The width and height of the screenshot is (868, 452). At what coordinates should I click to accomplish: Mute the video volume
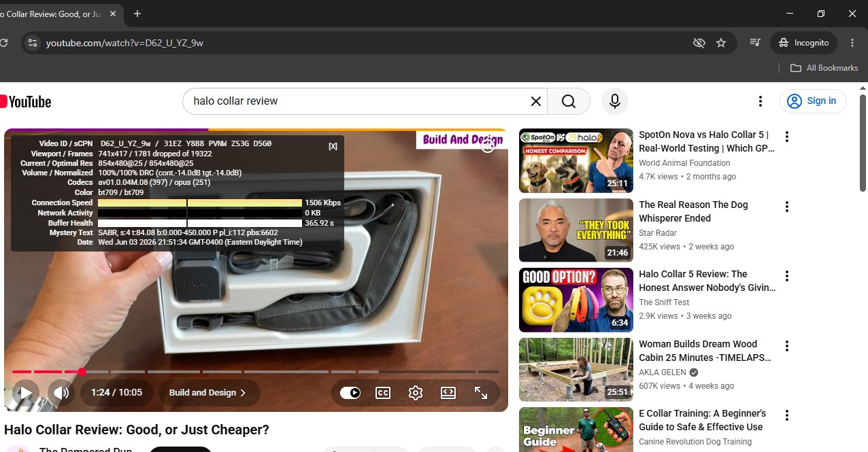(61, 392)
